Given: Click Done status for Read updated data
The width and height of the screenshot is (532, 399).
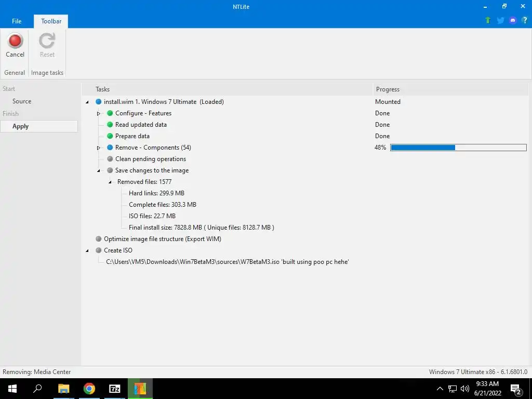Looking at the screenshot, I should 382,125.
